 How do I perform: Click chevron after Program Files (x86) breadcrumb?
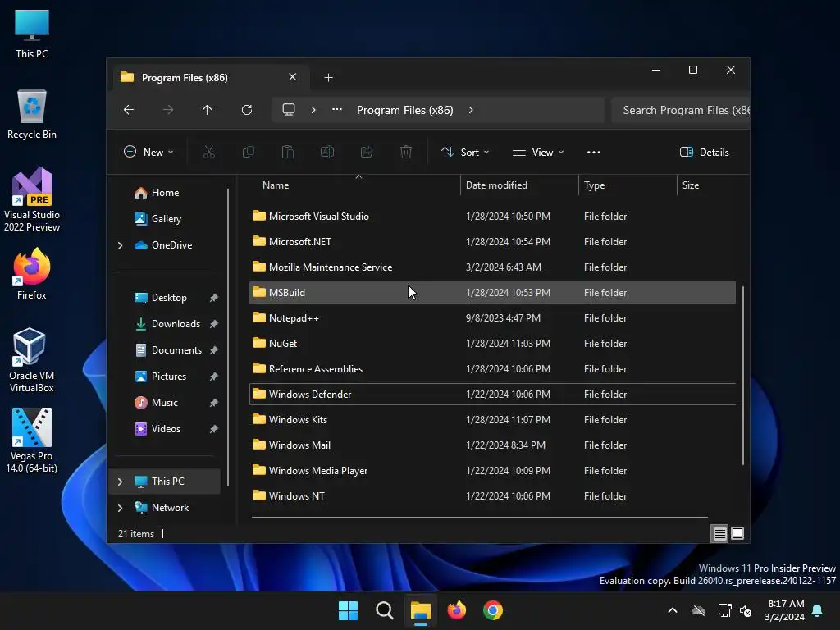point(471,110)
